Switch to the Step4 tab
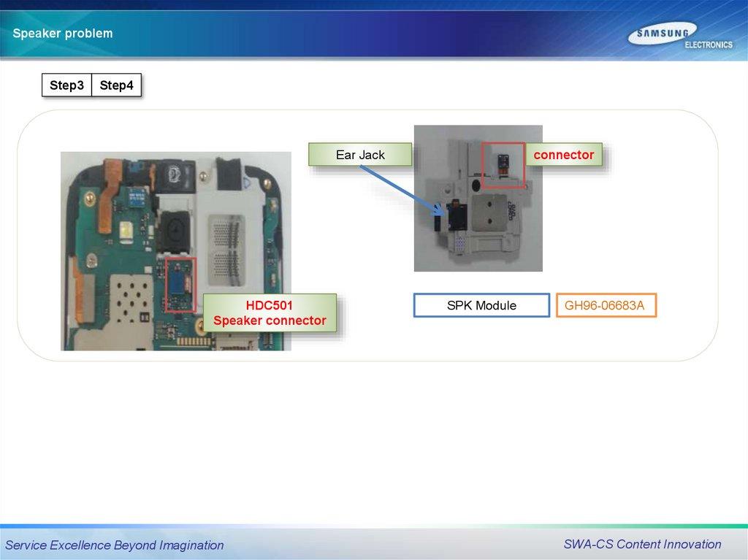This screenshot has height=560, width=748. [117, 85]
